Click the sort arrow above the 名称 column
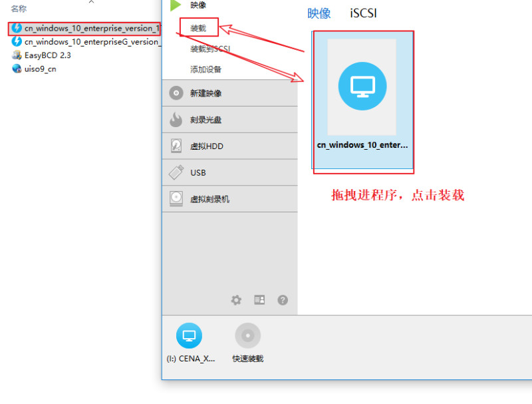Image resolution: width=532 pixels, height=404 pixels. [x=91, y=2]
